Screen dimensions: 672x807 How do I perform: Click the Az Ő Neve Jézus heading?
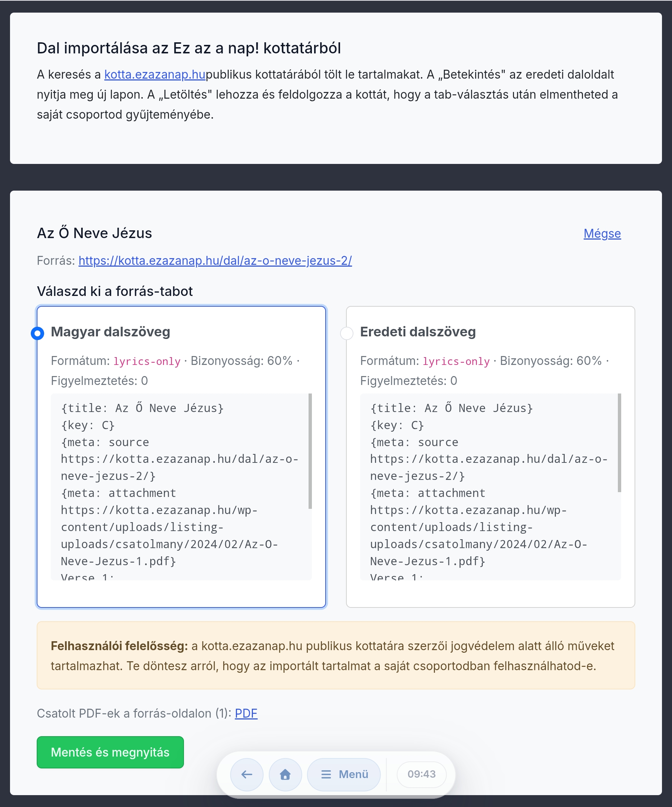coord(95,233)
